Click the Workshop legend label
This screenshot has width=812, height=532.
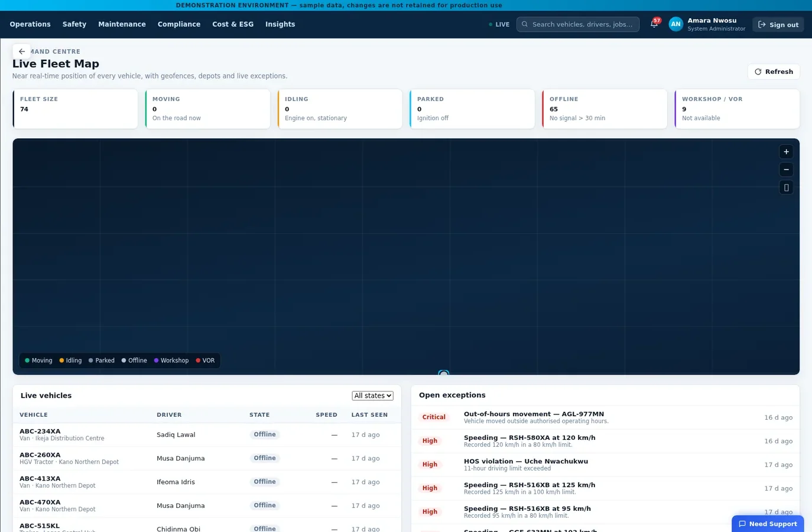(175, 361)
